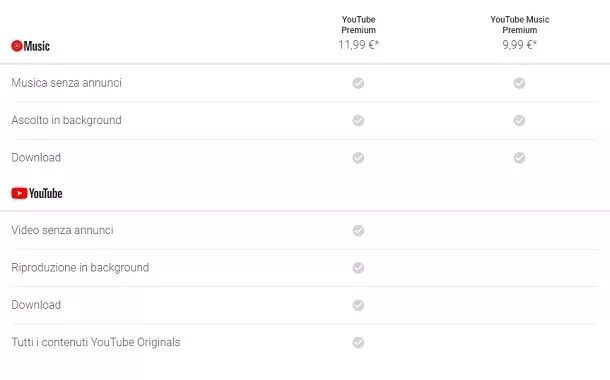Click Ascolto in background checkmark under Music Premium
The height and width of the screenshot is (380, 610).
pos(519,120)
